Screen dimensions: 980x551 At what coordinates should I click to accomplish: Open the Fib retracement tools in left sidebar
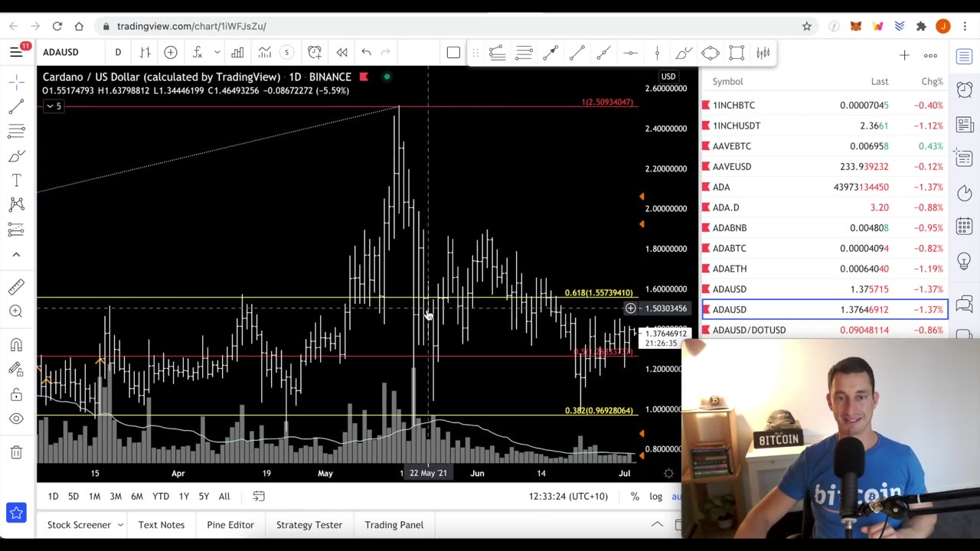(x=16, y=132)
